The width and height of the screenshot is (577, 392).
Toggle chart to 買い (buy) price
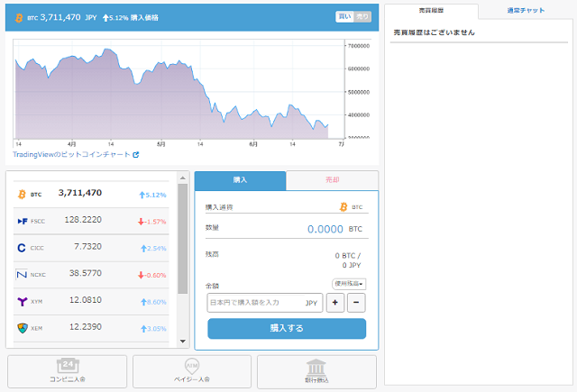[x=344, y=16]
